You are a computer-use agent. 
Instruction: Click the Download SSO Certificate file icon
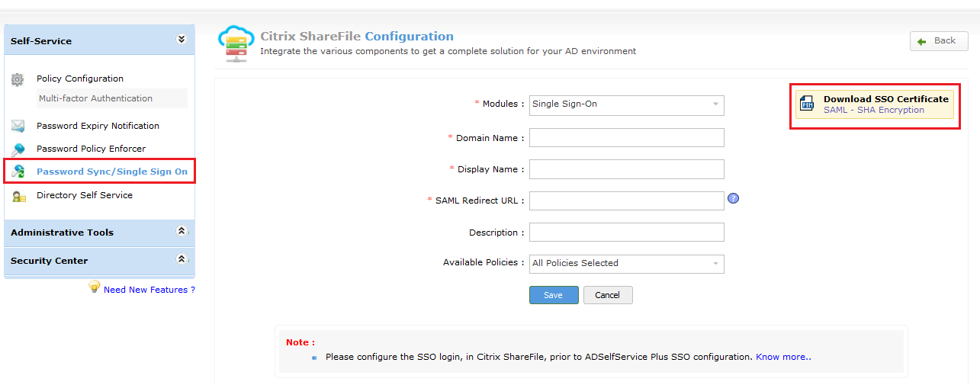coord(807,104)
